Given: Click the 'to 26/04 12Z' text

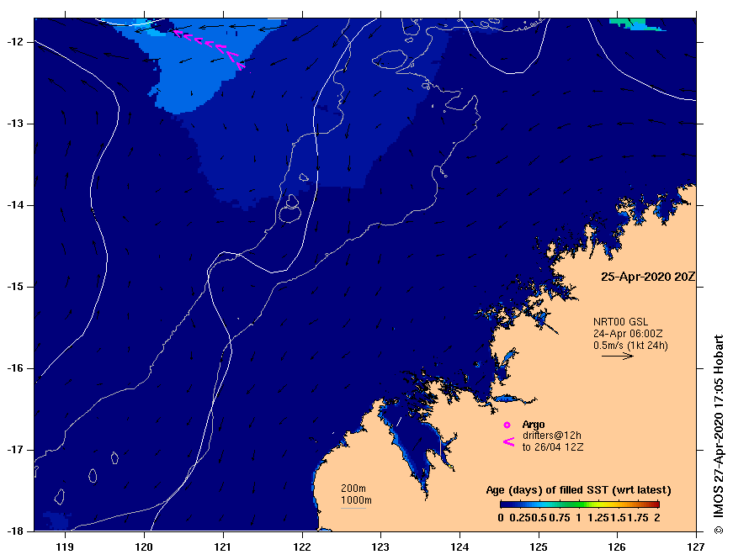Looking at the screenshot, I should [553, 447].
